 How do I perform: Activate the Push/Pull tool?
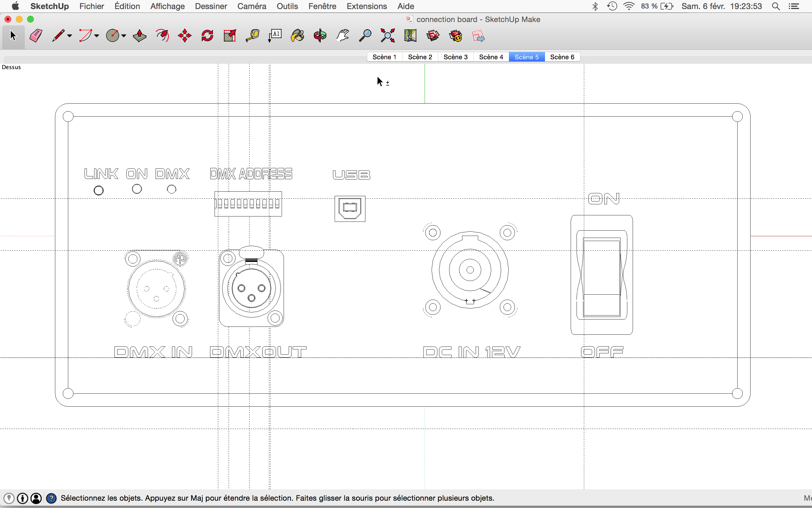click(140, 36)
